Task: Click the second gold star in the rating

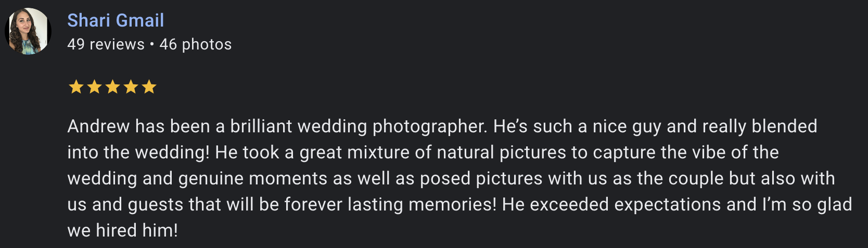Action: tap(94, 86)
